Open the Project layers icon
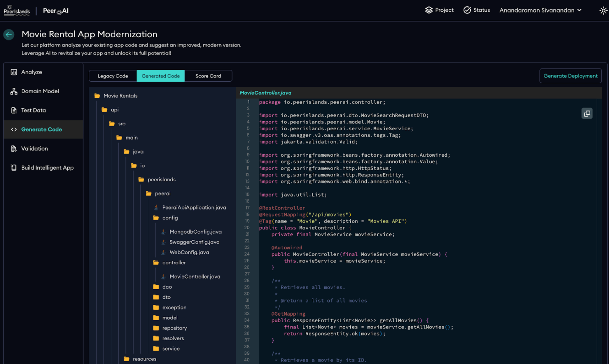 point(429,10)
